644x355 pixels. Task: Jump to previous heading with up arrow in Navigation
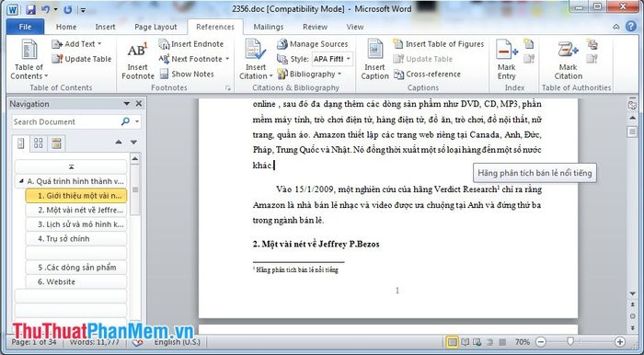119,142
